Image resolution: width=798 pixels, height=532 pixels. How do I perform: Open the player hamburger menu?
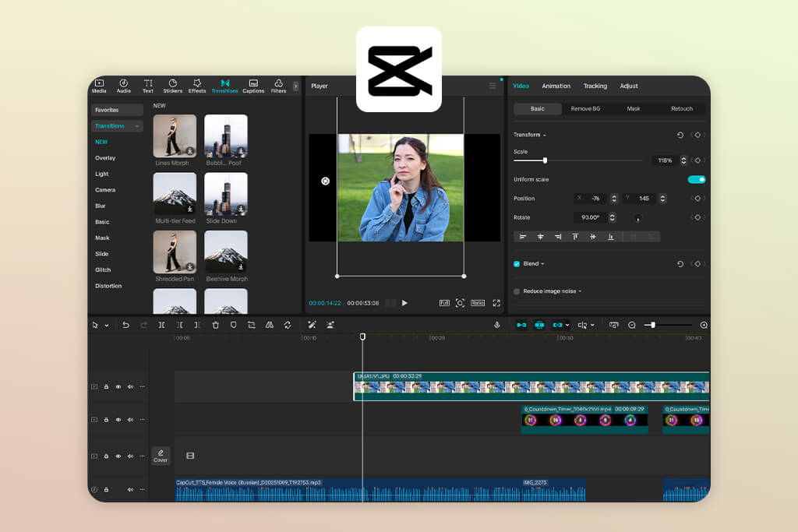[493, 86]
